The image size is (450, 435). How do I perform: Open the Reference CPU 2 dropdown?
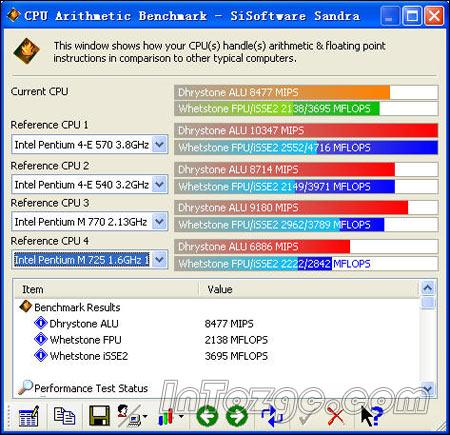160,184
